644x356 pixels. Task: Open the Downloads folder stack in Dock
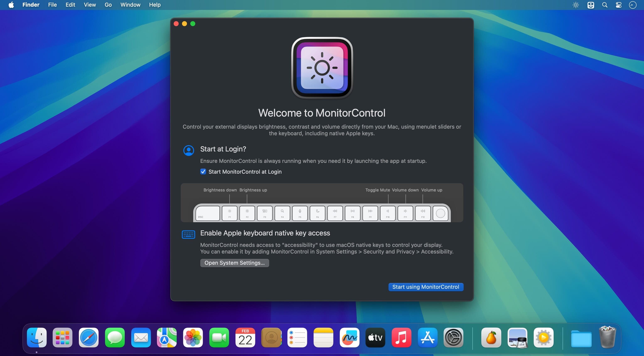581,338
